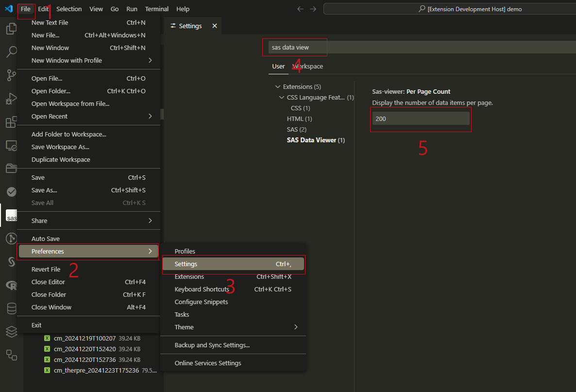
Task: Collapse the Extensions (5) tree group
Action: (x=278, y=86)
